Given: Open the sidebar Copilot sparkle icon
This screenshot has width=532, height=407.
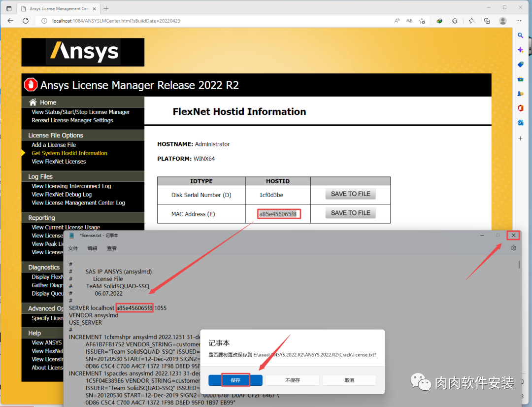Looking at the screenshot, I should pos(521,50).
